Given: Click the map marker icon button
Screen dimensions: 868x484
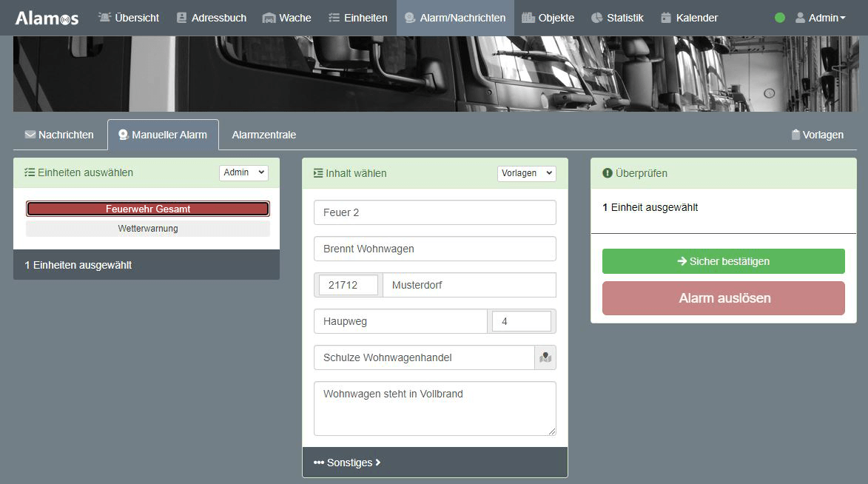Looking at the screenshot, I should [x=545, y=357].
